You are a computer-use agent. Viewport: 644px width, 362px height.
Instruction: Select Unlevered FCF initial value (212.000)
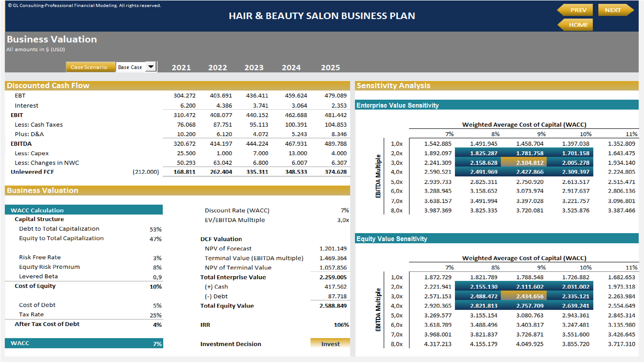[146, 172]
